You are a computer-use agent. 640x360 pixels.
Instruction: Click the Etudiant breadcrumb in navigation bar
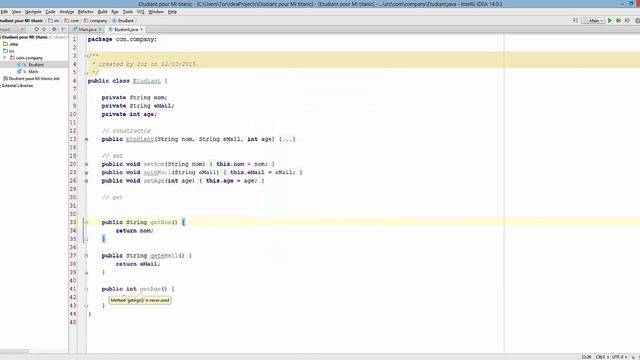point(123,20)
